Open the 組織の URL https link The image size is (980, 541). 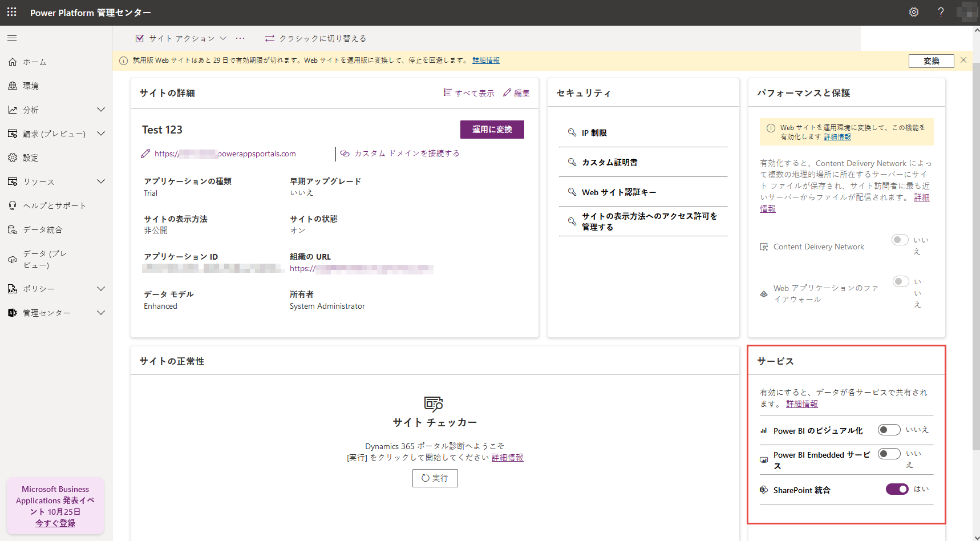(361, 269)
